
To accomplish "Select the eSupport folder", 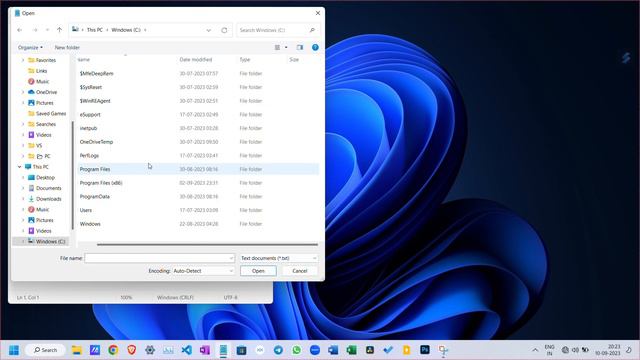I will click(x=90, y=115).
